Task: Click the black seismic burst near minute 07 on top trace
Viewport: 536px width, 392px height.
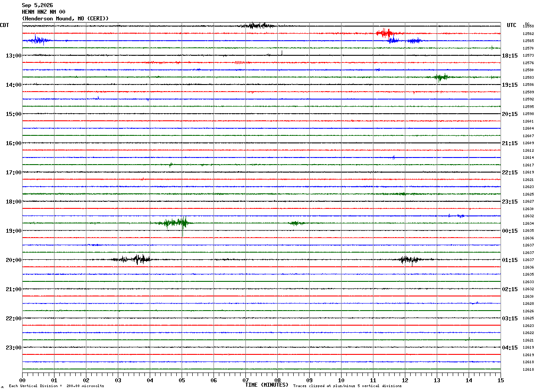Action: (258, 26)
